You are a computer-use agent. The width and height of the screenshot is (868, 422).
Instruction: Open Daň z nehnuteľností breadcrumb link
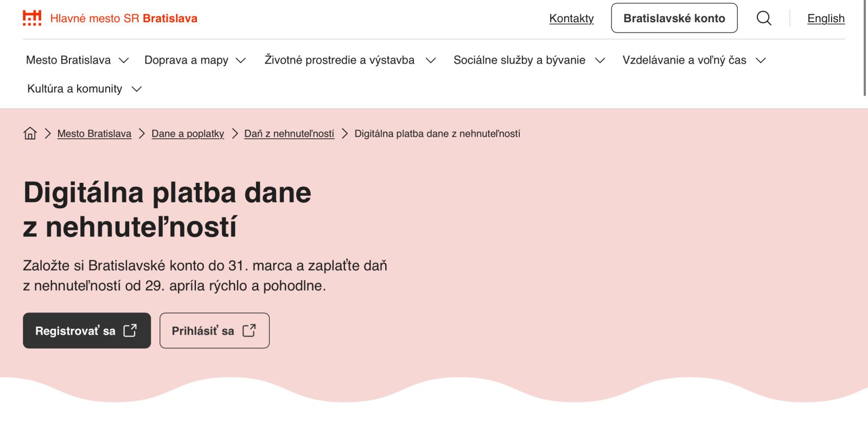[x=289, y=133]
